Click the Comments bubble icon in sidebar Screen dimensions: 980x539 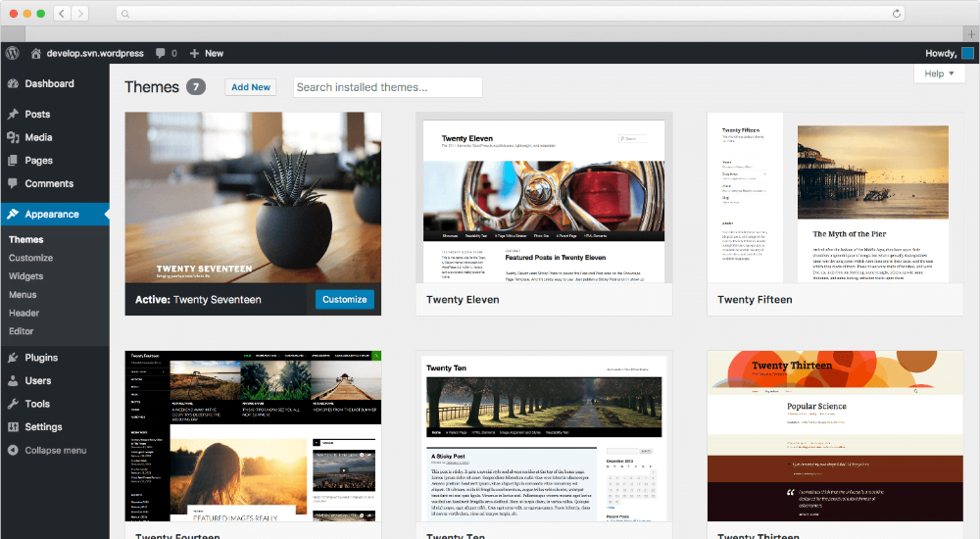click(13, 184)
